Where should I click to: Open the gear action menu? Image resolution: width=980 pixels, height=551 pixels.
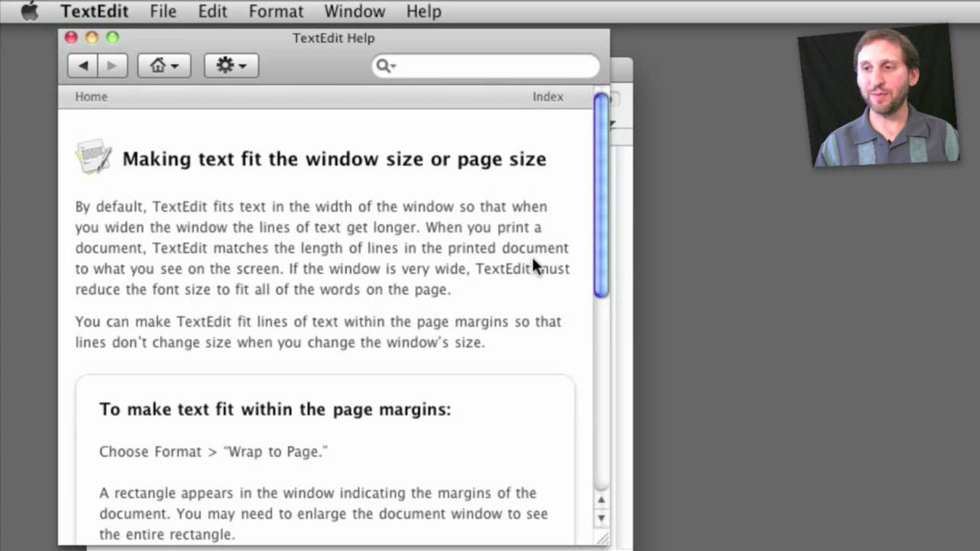pos(231,66)
